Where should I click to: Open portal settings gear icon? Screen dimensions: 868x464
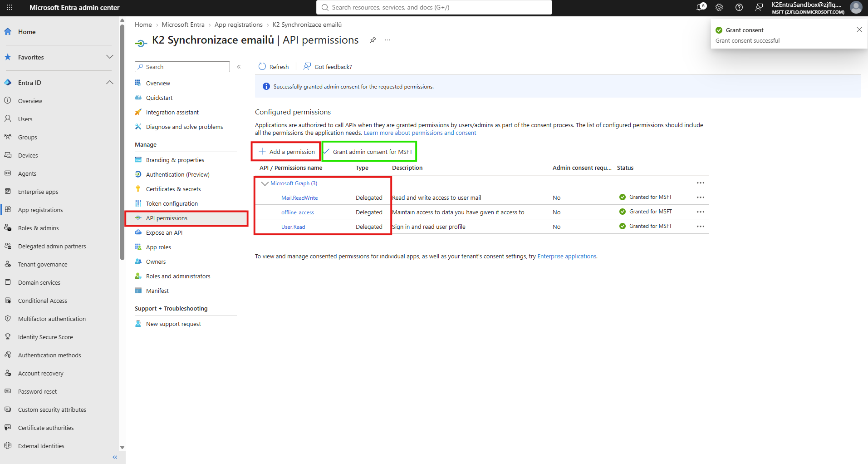[x=719, y=7]
